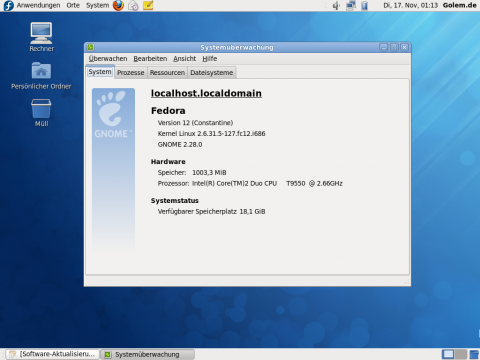480x360 pixels.
Task: Open the Müll trash desktop icon
Action: click(41, 113)
